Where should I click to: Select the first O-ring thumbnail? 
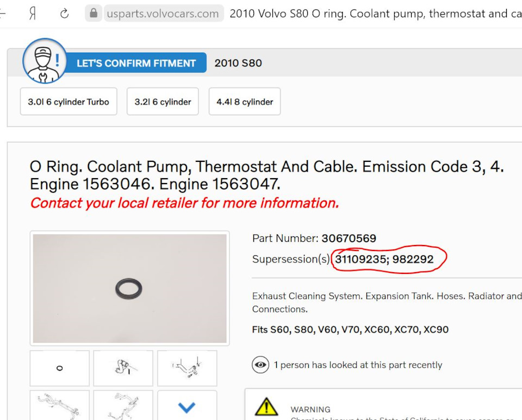[x=60, y=368]
